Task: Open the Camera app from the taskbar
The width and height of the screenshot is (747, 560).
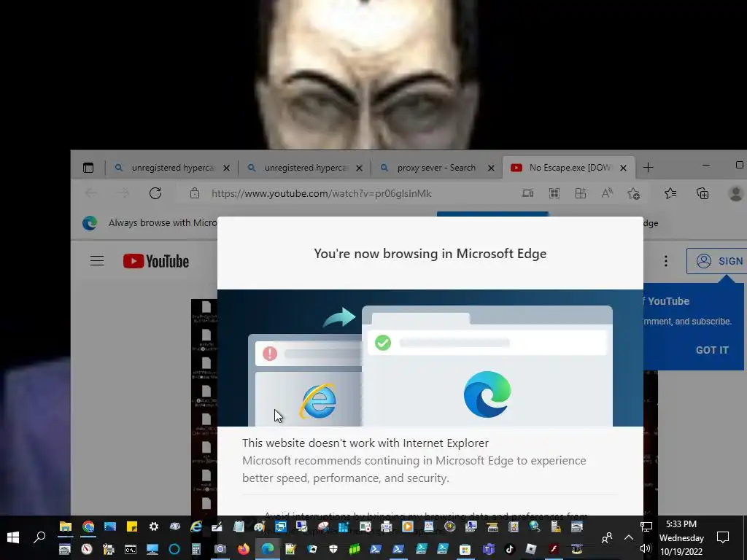Action: tap(220, 549)
